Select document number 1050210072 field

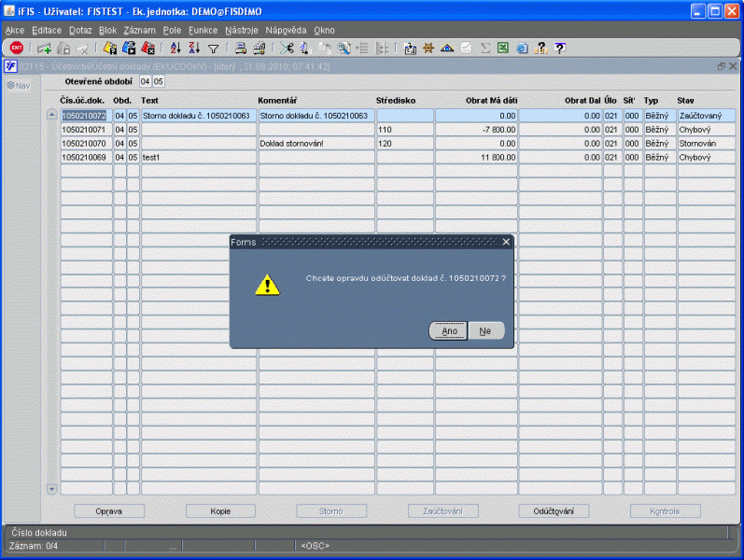(x=87, y=116)
